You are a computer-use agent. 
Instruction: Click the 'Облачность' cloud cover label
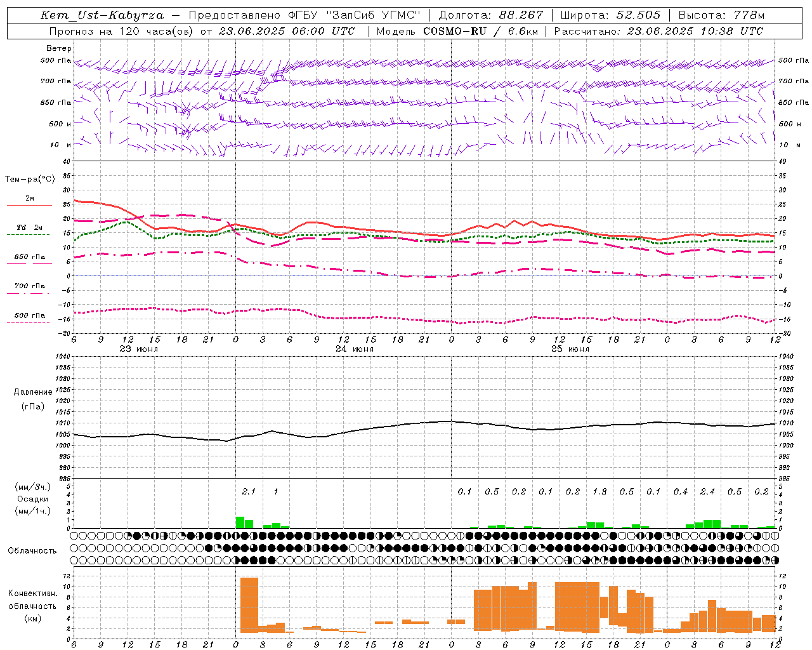point(32,550)
